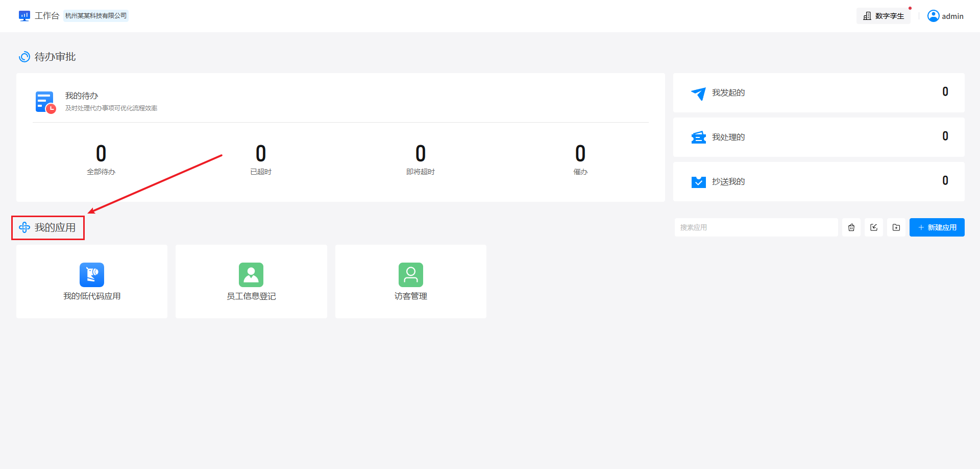Click the 我的待办 document clock icon
The height and width of the screenshot is (469, 980).
pos(45,102)
